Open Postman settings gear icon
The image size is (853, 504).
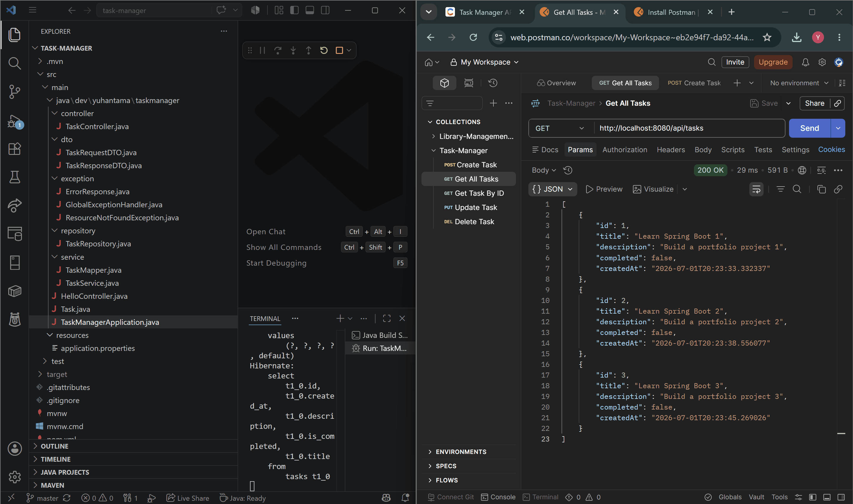coord(822,62)
